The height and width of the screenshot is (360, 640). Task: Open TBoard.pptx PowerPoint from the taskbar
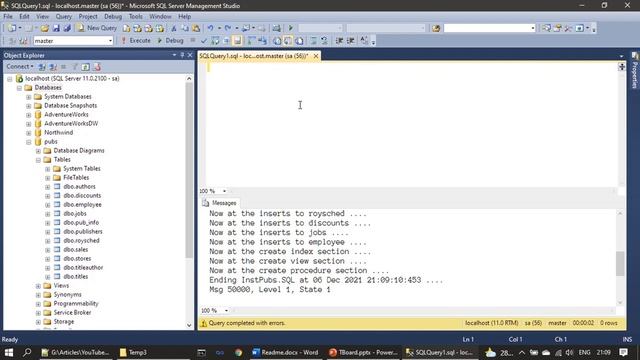(363, 352)
